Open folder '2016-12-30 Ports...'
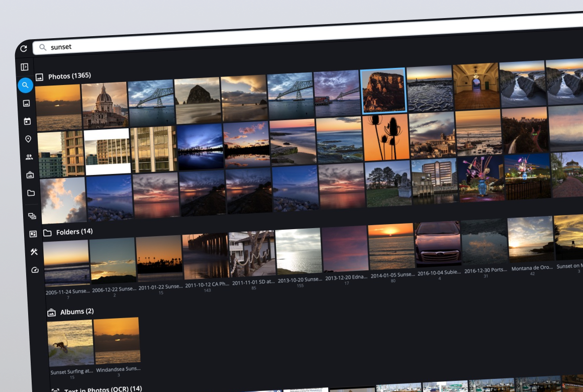Viewport: 583px width, 392px height. [485, 249]
